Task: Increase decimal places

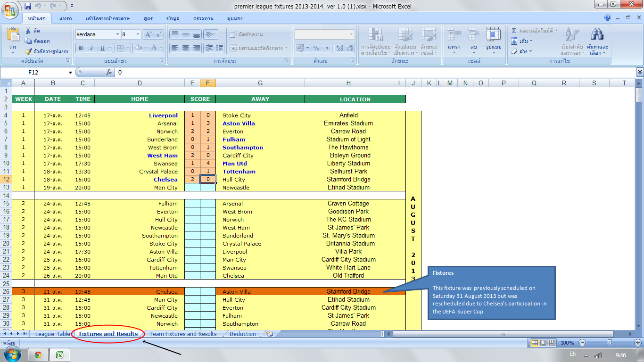Action: (x=339, y=48)
